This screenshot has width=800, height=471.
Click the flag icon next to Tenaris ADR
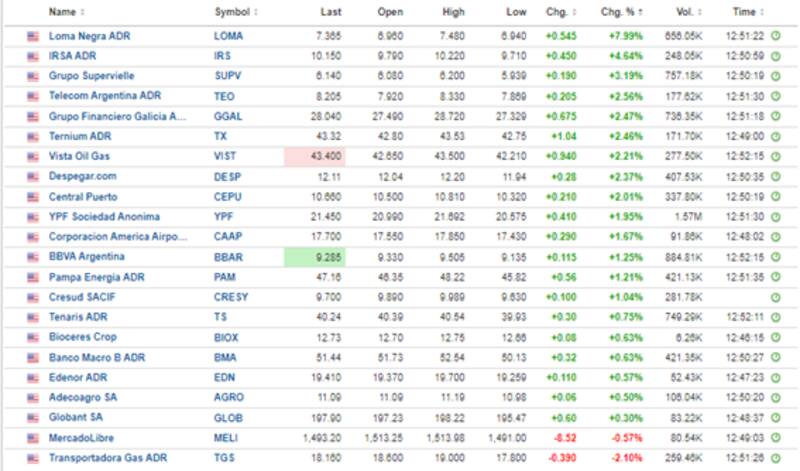pos(32,317)
